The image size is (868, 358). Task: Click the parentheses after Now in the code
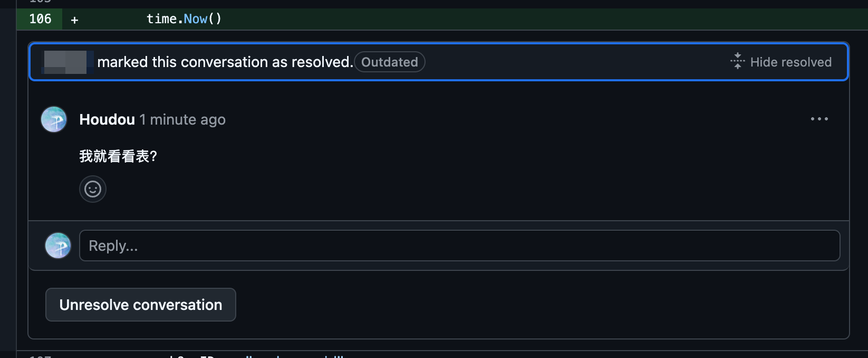click(215, 19)
